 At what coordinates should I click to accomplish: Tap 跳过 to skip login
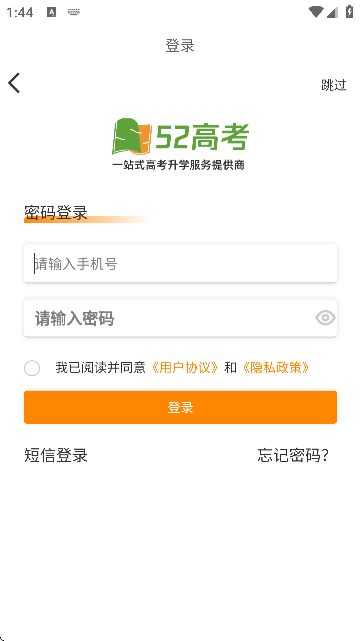pos(333,85)
